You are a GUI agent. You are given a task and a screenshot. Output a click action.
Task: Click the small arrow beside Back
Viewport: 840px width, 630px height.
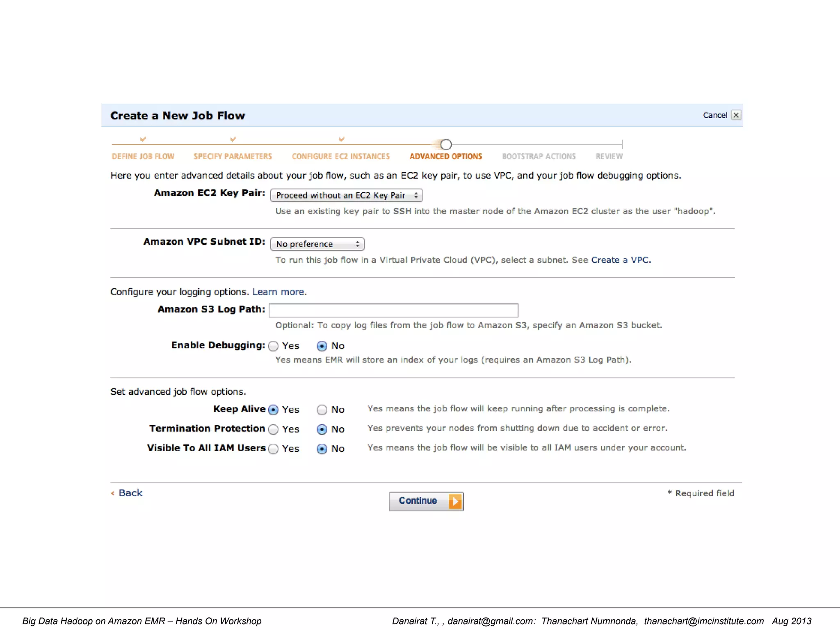click(x=113, y=493)
